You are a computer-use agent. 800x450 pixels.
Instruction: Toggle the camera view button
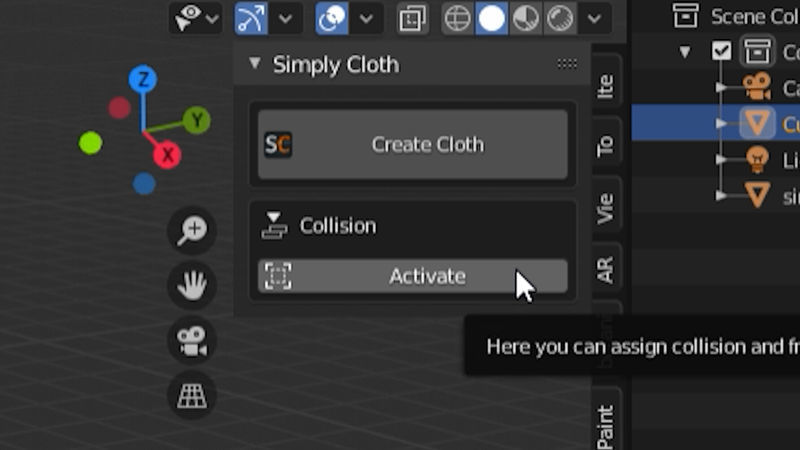[x=192, y=340]
